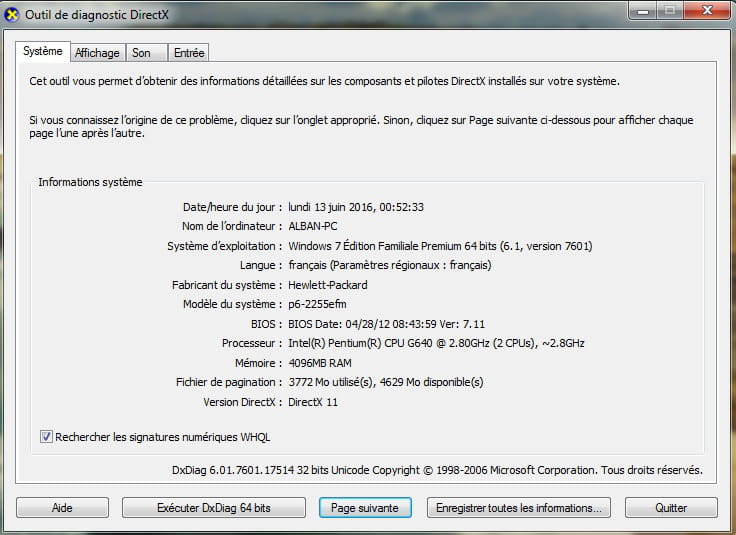Open the Affichage tab
This screenshot has width=736, height=535.
(x=97, y=53)
